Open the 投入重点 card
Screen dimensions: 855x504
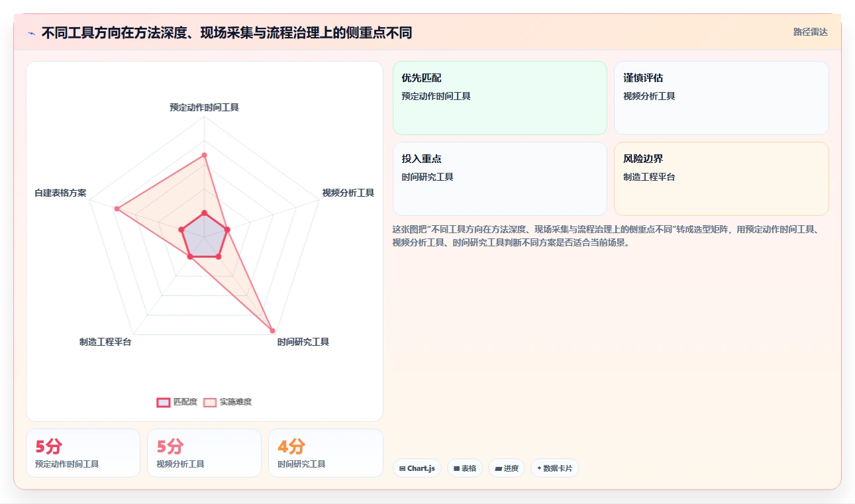(x=500, y=179)
